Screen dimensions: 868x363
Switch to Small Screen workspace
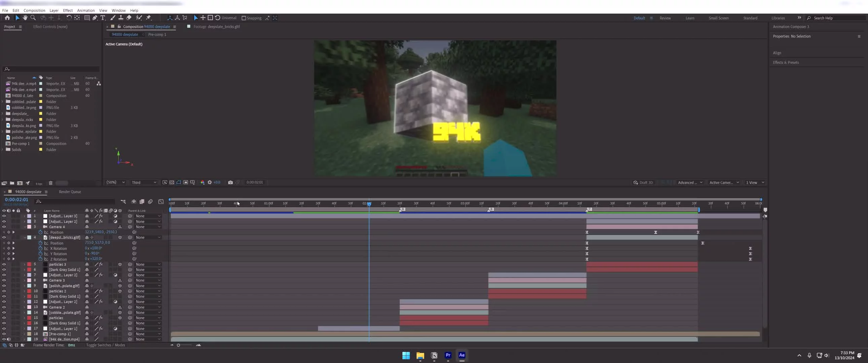[x=718, y=18]
